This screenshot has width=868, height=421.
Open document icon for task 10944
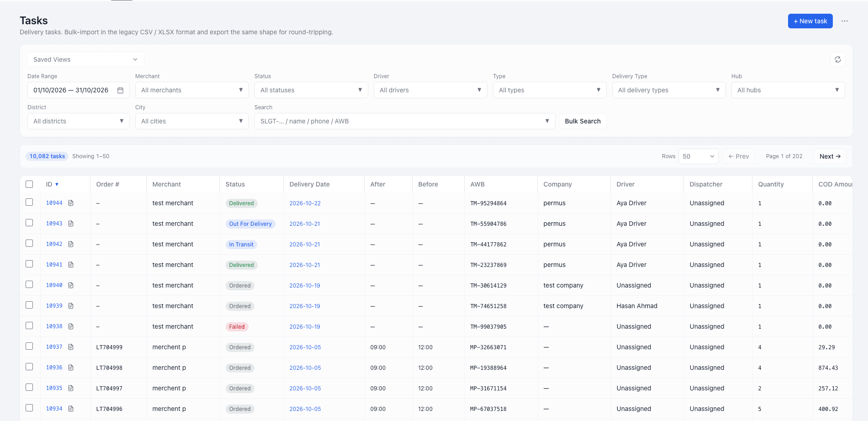[x=71, y=203]
